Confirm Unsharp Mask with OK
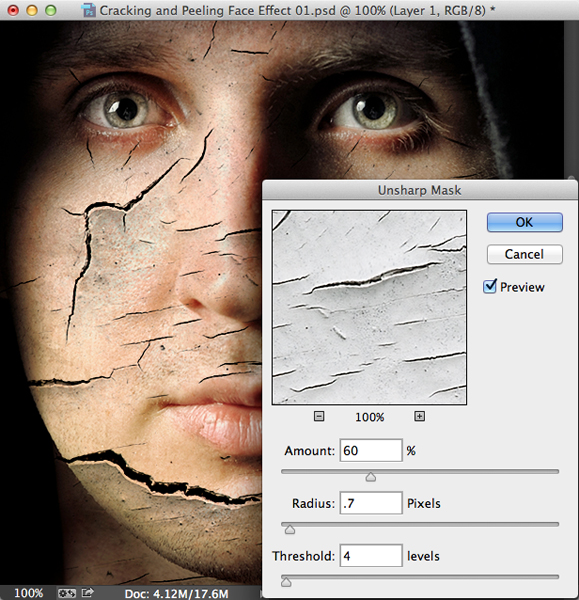 coord(525,222)
